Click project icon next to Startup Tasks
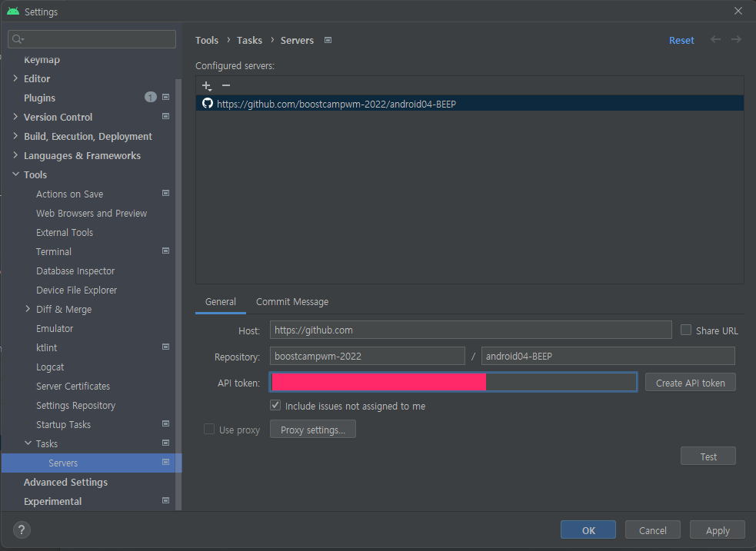The width and height of the screenshot is (756, 551). [x=166, y=424]
